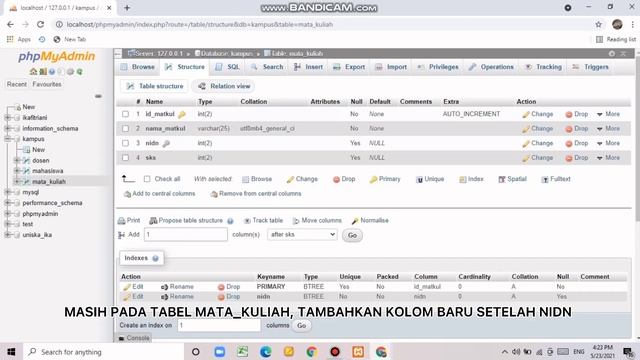Image resolution: width=640 pixels, height=360 pixels.
Task: Tick the checkbox for nama_matkul column
Action: (x=125, y=129)
